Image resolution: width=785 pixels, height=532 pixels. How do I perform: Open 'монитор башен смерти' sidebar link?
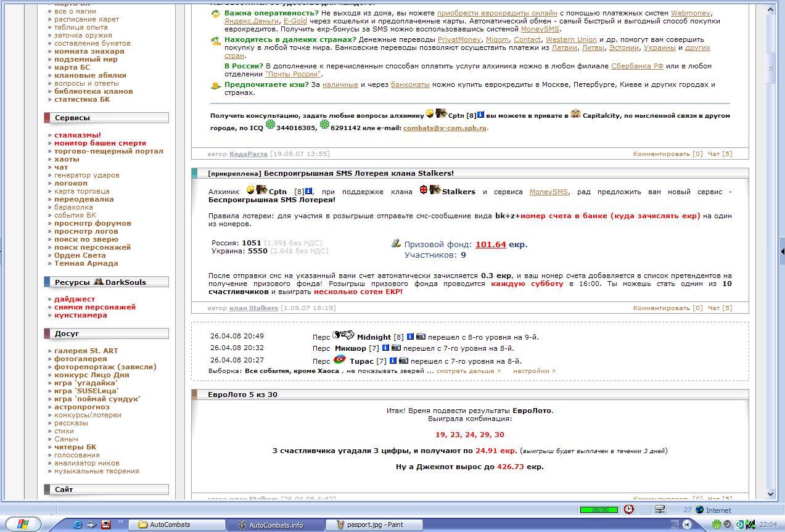[x=100, y=143]
